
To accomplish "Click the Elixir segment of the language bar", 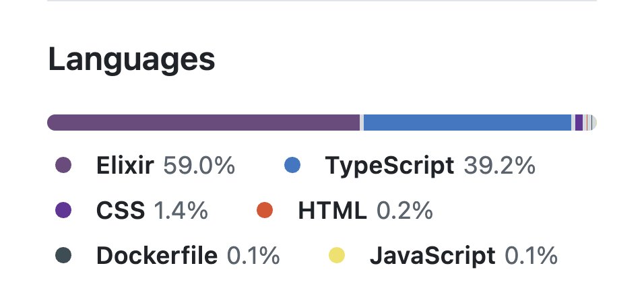I will [x=203, y=123].
